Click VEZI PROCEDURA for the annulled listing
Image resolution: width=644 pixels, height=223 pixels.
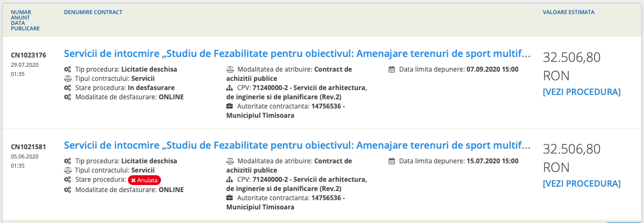(582, 183)
